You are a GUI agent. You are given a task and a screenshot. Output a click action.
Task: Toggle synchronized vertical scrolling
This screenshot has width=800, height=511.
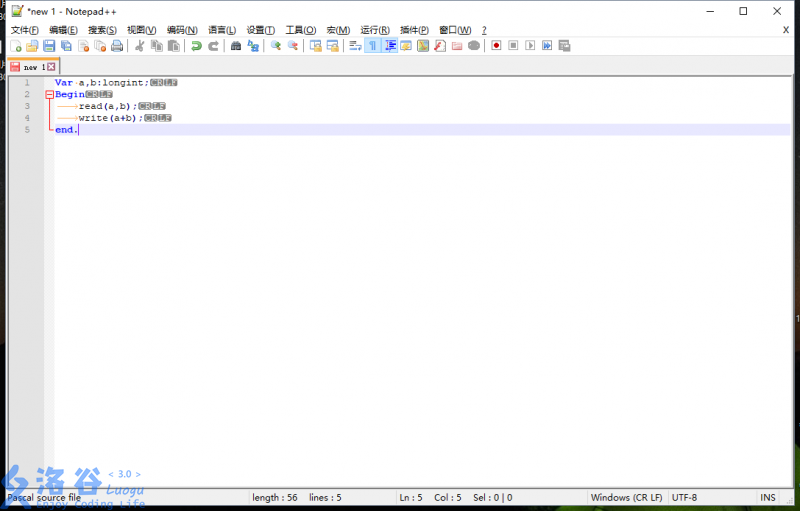coord(315,46)
